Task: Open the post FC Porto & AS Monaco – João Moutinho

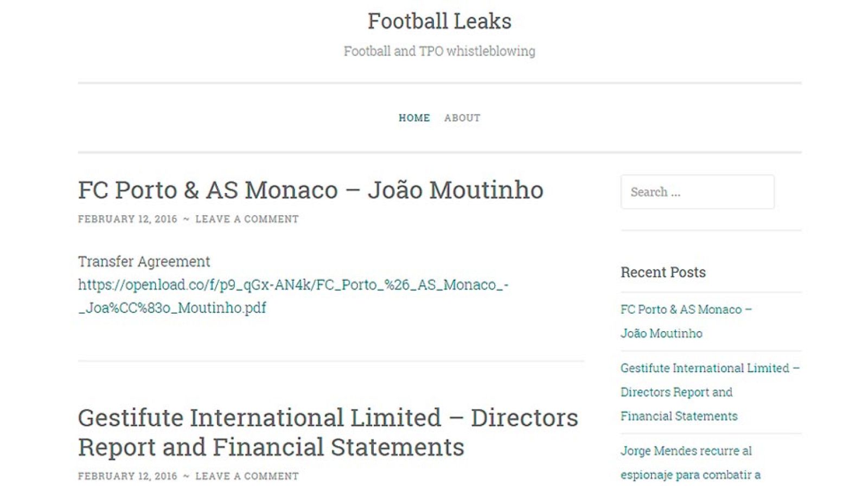Action: click(x=310, y=190)
